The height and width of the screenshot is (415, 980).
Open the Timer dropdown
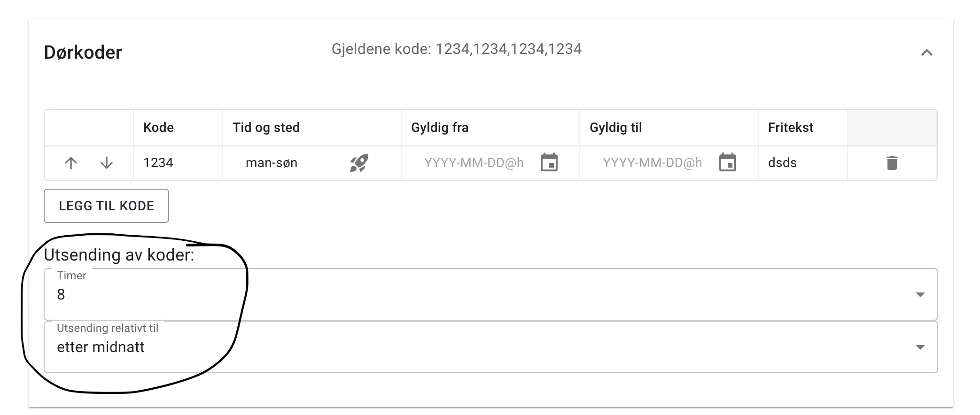[920, 294]
